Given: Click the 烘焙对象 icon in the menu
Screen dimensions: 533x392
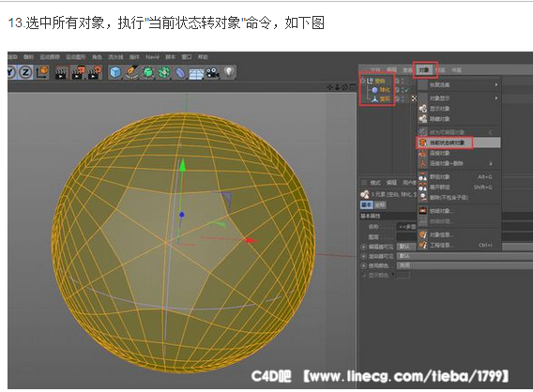Looking at the screenshot, I should tap(422, 211).
